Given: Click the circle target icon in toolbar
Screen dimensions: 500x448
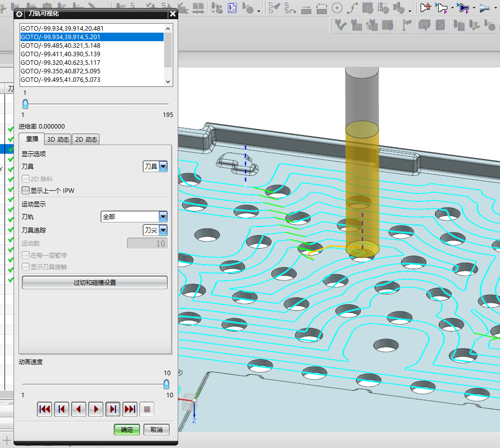Looking at the screenshot, I should [x=337, y=8].
